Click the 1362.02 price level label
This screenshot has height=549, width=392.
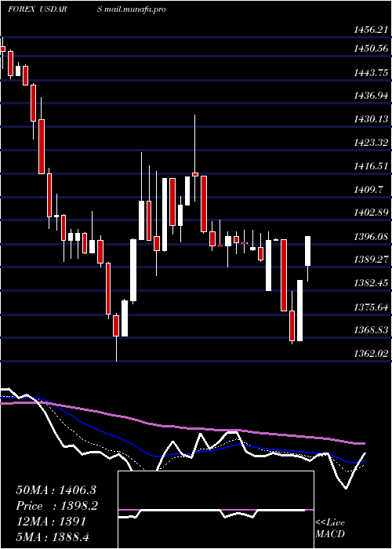tap(371, 354)
